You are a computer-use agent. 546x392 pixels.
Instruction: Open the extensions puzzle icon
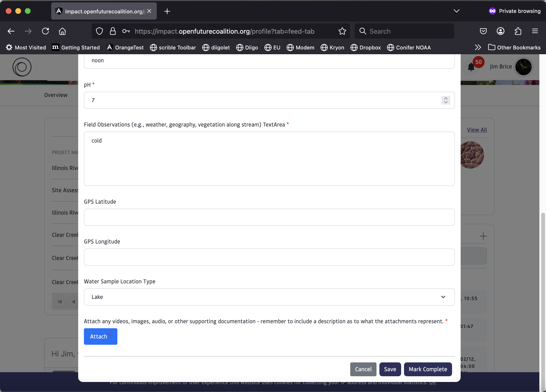(518, 31)
